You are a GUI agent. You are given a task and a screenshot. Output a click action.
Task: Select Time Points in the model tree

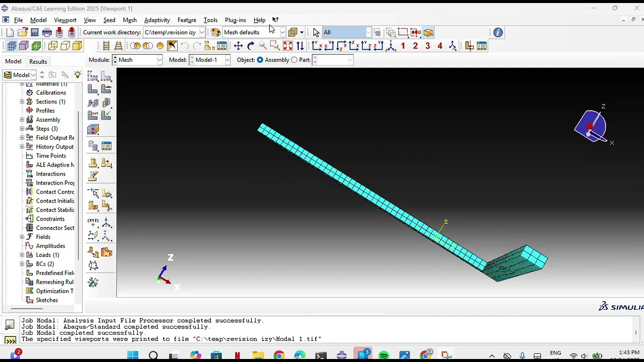coord(51,156)
